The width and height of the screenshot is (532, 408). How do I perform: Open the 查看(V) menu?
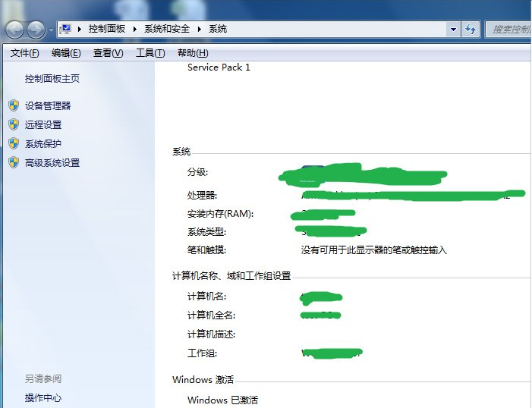pos(108,53)
